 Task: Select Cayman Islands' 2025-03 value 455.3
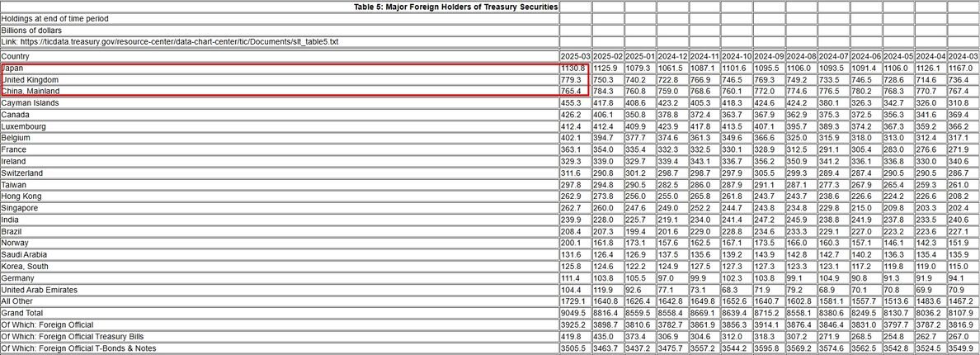coord(575,103)
